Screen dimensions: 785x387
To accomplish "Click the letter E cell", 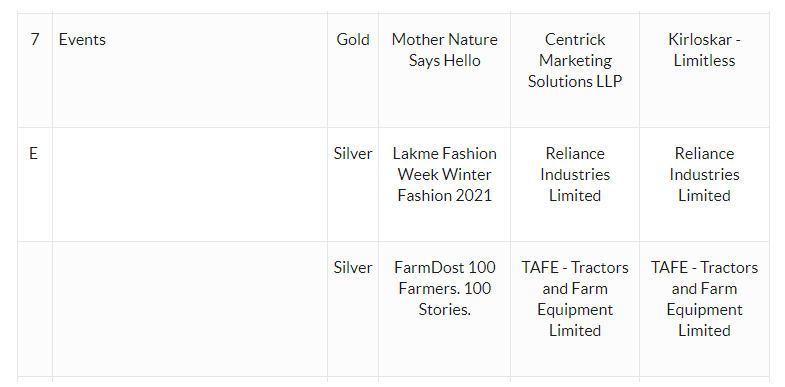I will [35, 184].
